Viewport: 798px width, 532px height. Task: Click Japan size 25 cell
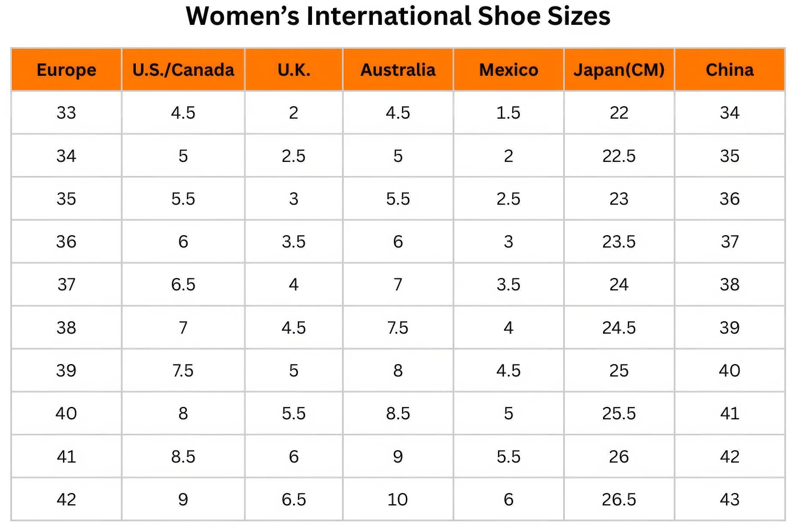pyautogui.click(x=619, y=371)
